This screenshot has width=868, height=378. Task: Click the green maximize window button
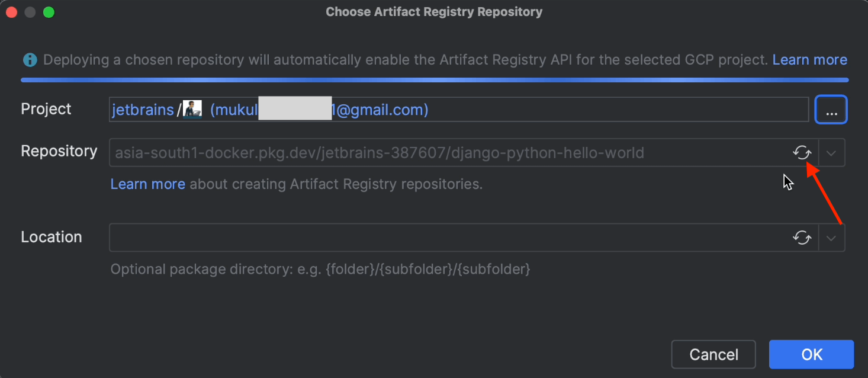(x=49, y=12)
